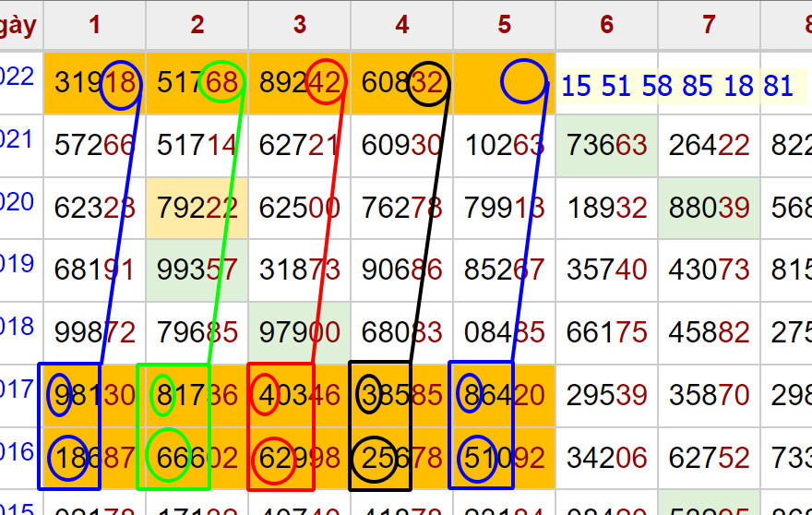The width and height of the screenshot is (812, 515).
Task: Select the cell containing 88039
Action: point(709,208)
